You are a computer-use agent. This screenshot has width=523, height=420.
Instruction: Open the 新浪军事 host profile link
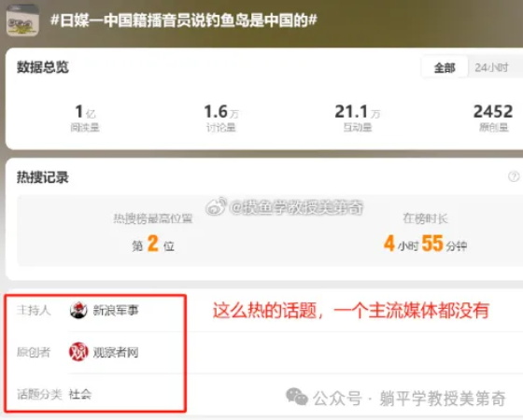coord(116,310)
